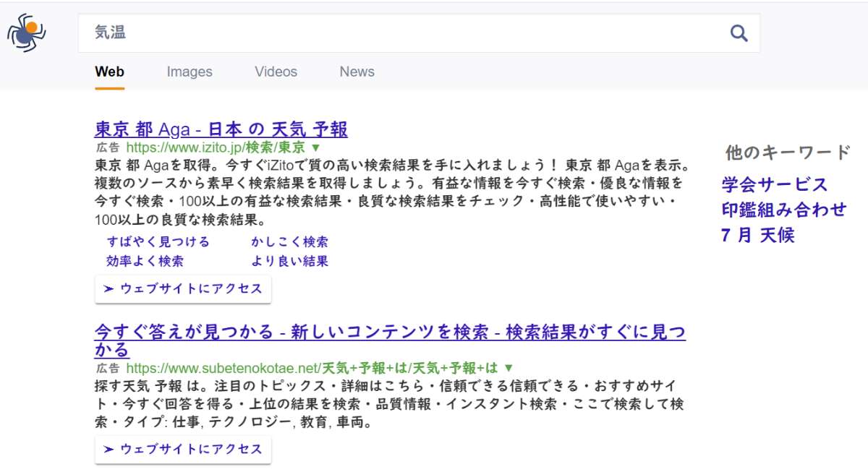Click the magnifying glass search icon
This screenshot has height=472, width=868.
738,33
